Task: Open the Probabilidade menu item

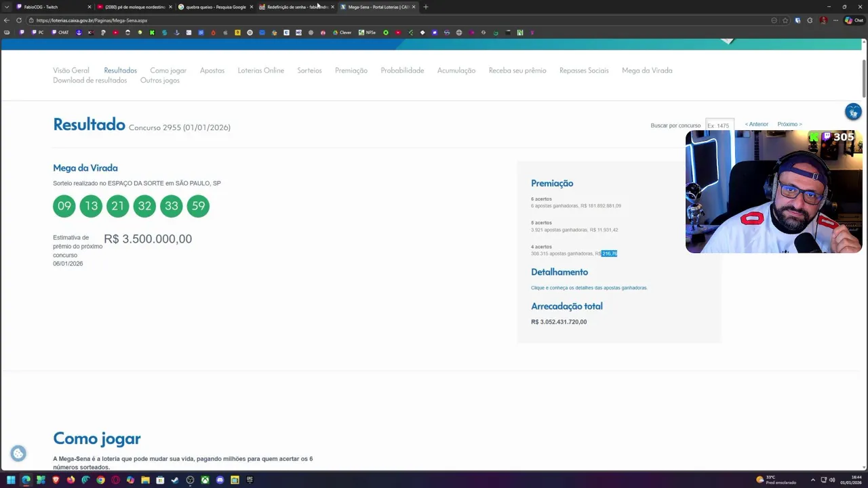Action: click(x=402, y=70)
